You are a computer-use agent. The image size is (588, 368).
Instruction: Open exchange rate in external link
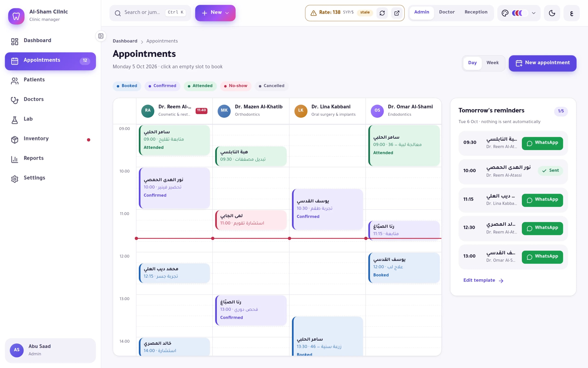397,13
